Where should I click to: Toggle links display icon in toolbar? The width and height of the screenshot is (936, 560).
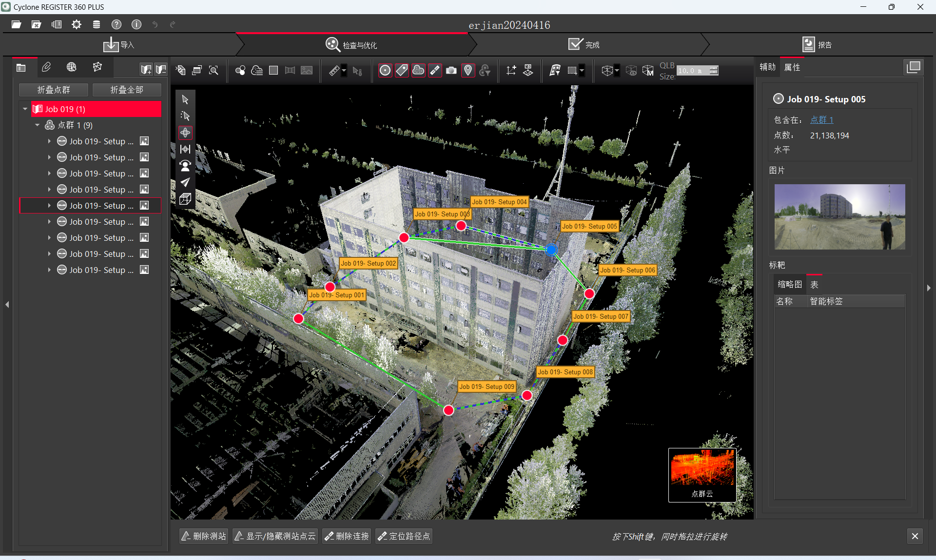click(435, 71)
